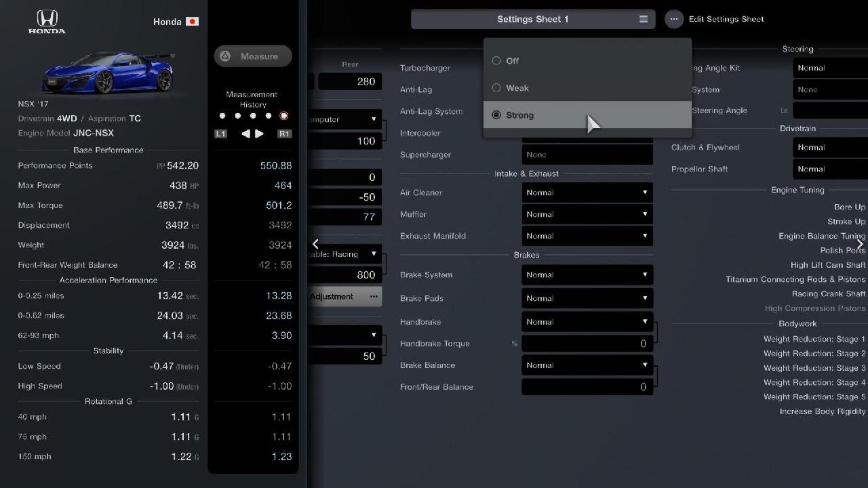868x488 pixels.
Task: Click the triangle icon on the Measure button
Action: click(226, 56)
